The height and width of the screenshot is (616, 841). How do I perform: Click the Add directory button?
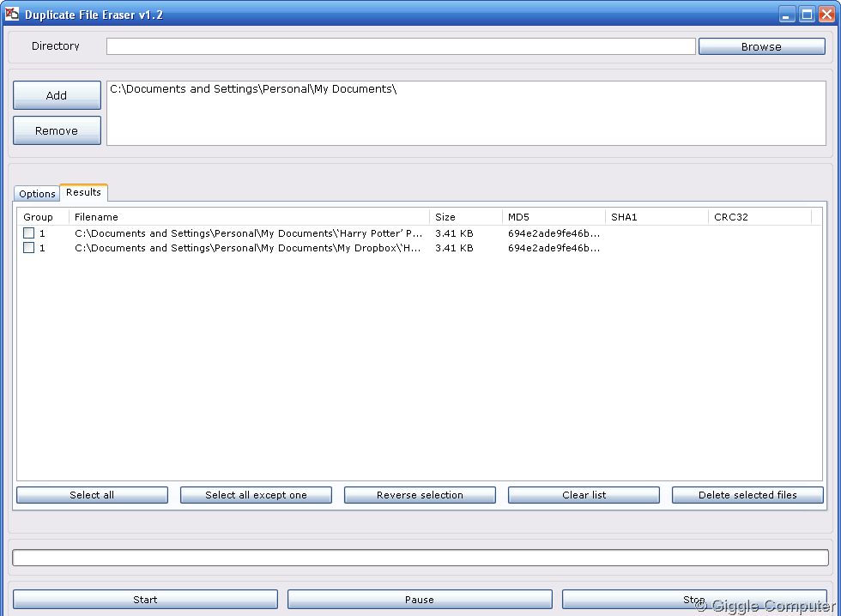(x=57, y=95)
